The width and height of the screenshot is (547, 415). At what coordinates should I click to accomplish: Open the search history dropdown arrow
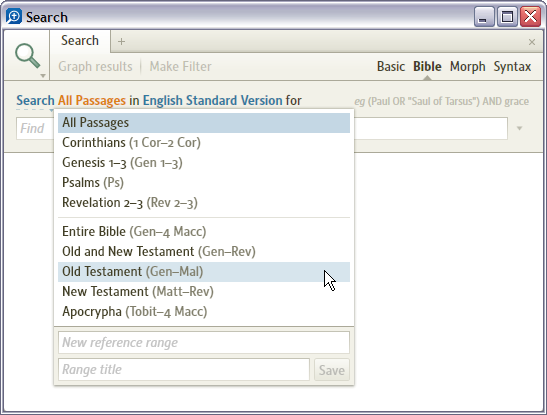(519, 128)
